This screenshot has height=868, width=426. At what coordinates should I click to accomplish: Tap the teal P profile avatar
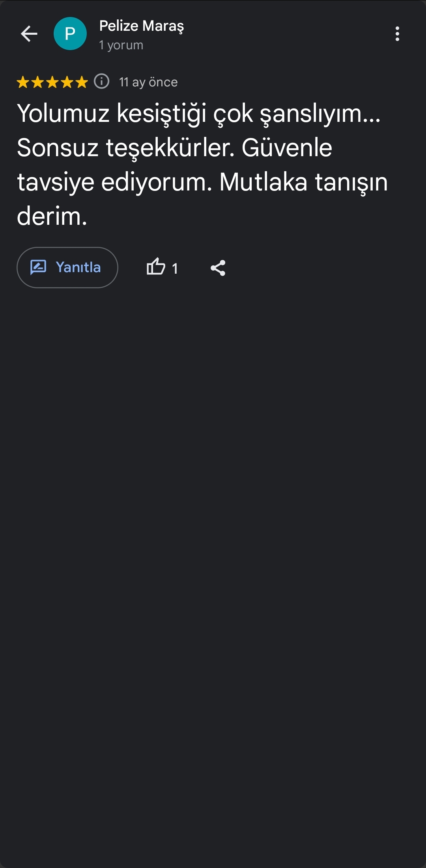(70, 34)
